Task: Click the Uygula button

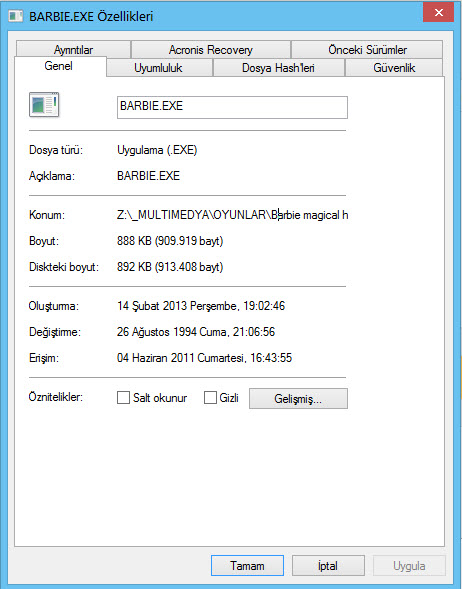Action: click(409, 565)
